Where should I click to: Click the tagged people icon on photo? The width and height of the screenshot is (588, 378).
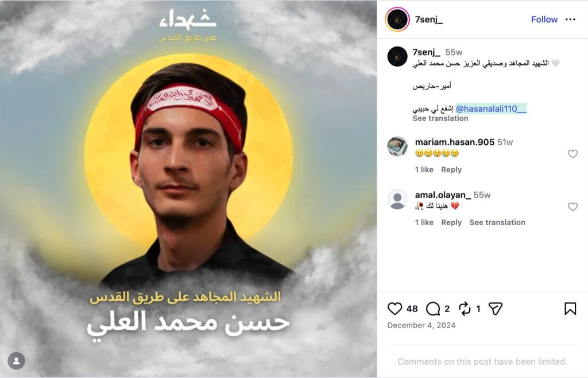point(17,361)
